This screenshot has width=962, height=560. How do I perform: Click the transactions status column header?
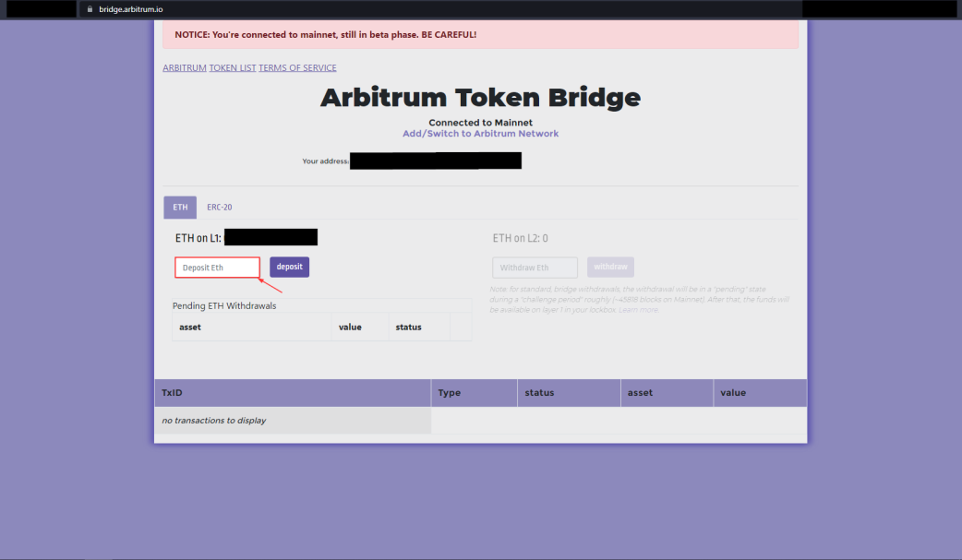(569, 392)
